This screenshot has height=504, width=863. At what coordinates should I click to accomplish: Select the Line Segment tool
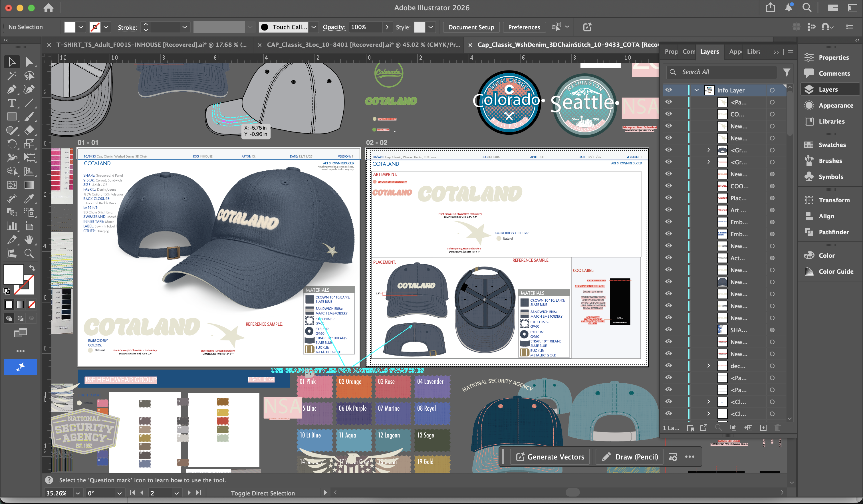29,103
